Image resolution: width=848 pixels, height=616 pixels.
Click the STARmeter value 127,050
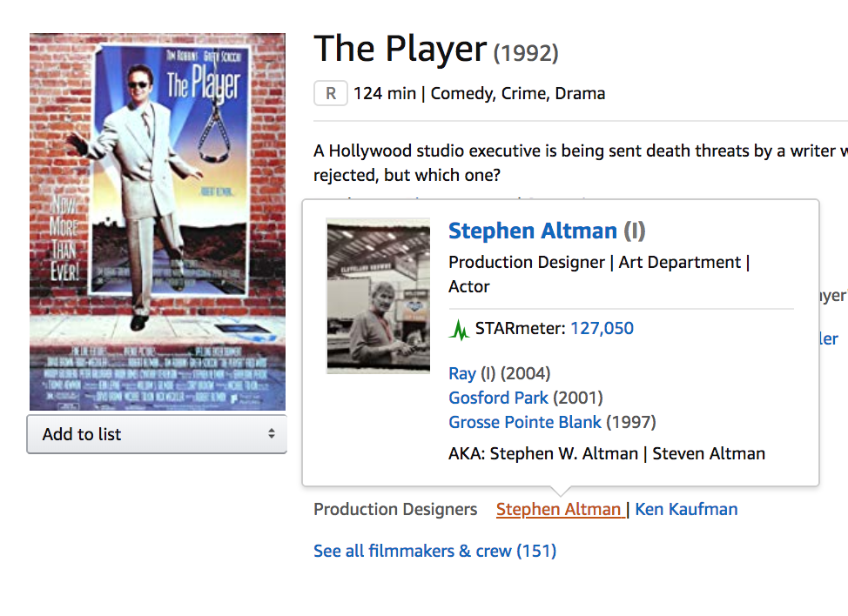602,328
